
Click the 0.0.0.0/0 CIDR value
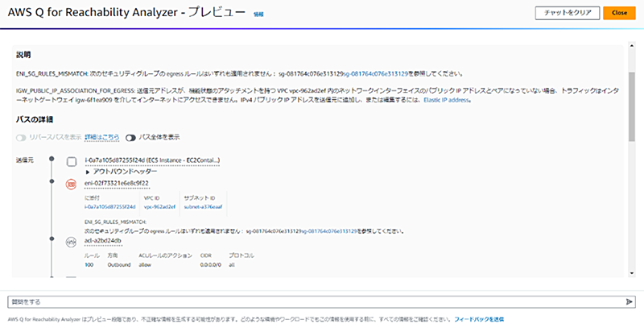(x=211, y=264)
